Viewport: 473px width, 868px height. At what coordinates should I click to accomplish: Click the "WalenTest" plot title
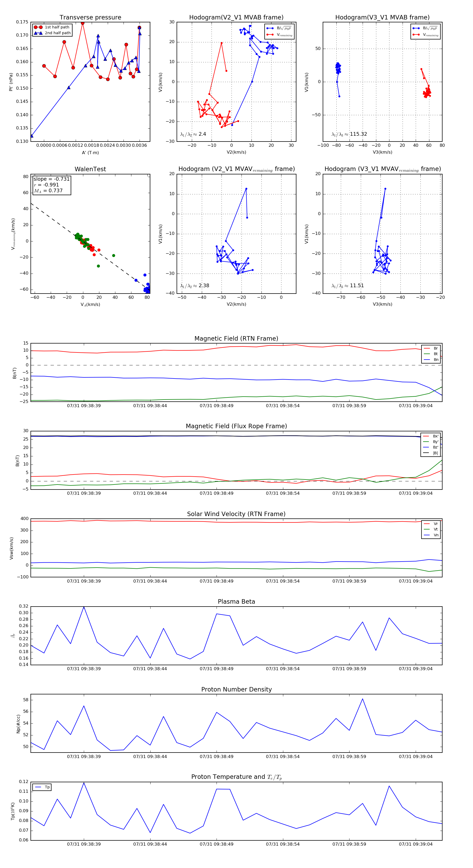(90, 169)
